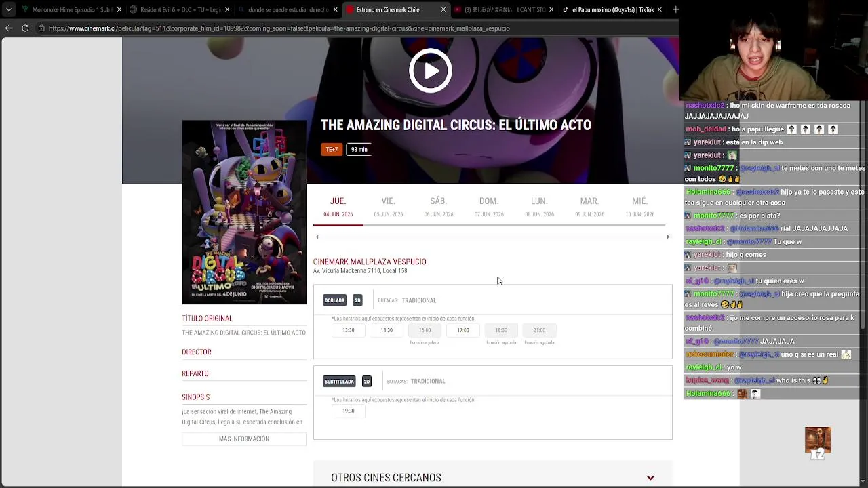This screenshot has height=488, width=868.
Task: Close the 'donde se puede estudiar' tab
Action: click(x=336, y=9)
